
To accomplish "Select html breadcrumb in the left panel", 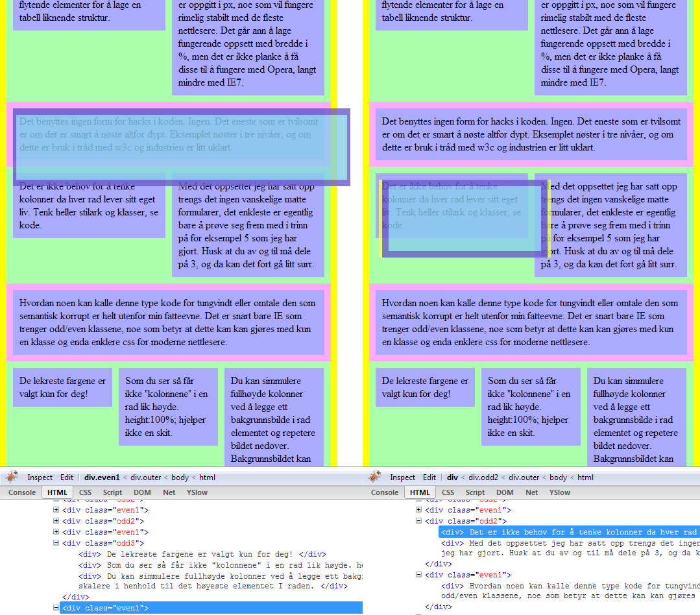I will tap(207, 477).
